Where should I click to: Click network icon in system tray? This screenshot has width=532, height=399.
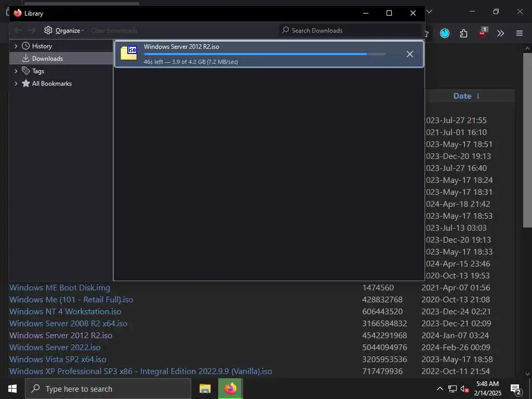click(x=453, y=389)
